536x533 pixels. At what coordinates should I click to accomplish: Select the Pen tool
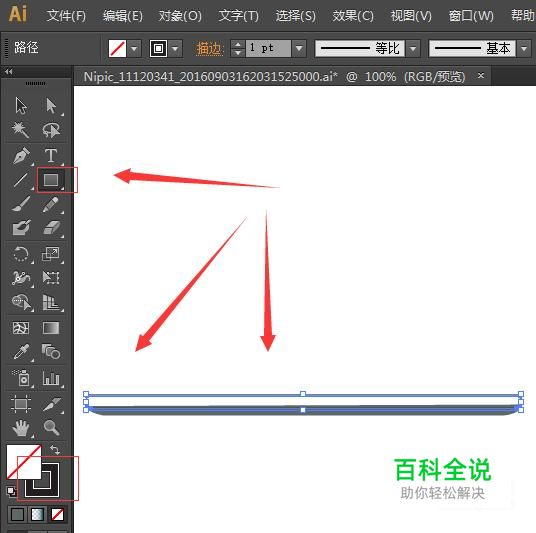(21, 156)
